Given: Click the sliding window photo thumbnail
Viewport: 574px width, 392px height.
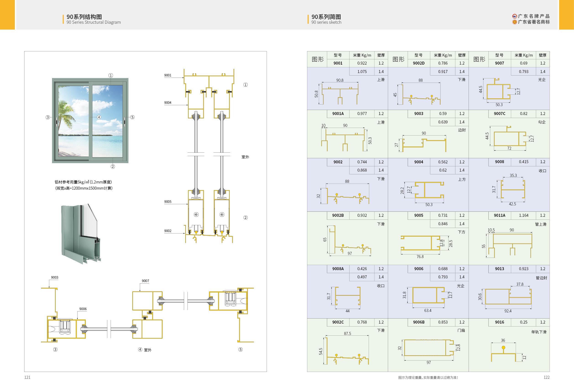Looking at the screenshot, I should pyautogui.click(x=90, y=120).
